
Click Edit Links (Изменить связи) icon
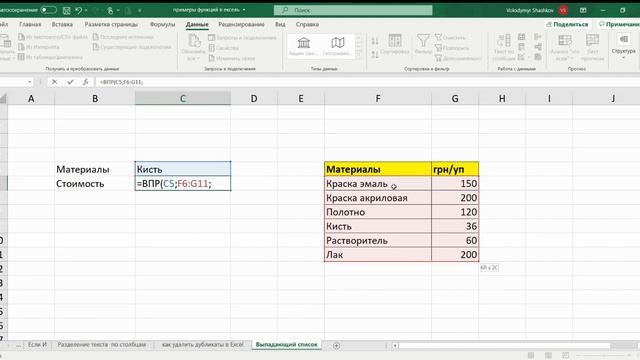(211, 58)
